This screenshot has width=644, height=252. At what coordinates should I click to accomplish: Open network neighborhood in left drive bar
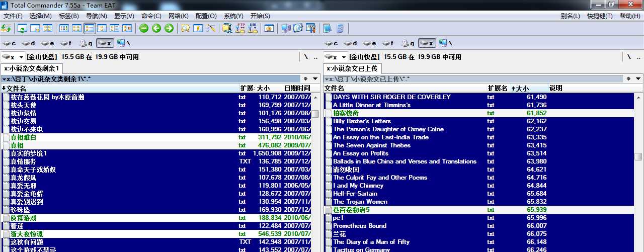(x=124, y=43)
